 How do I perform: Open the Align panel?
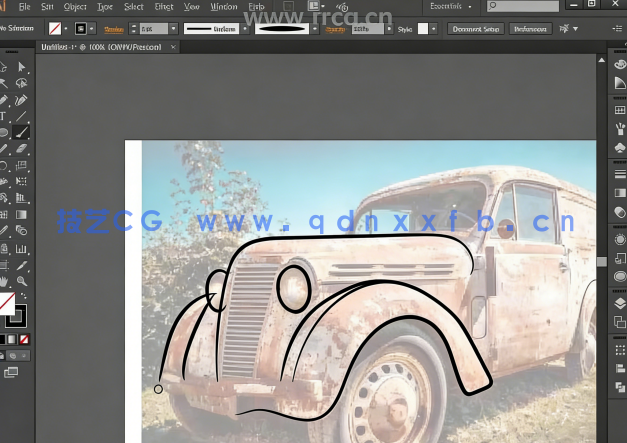tap(619, 368)
